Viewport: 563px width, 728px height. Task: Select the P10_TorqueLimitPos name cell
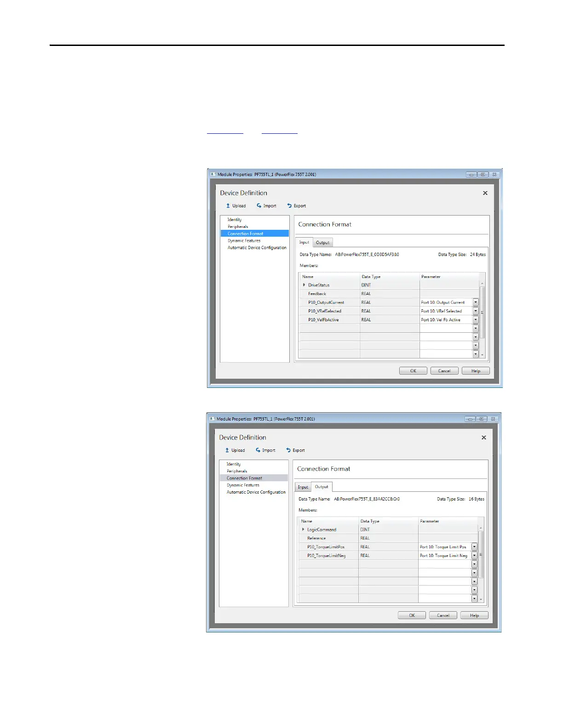tap(328, 547)
